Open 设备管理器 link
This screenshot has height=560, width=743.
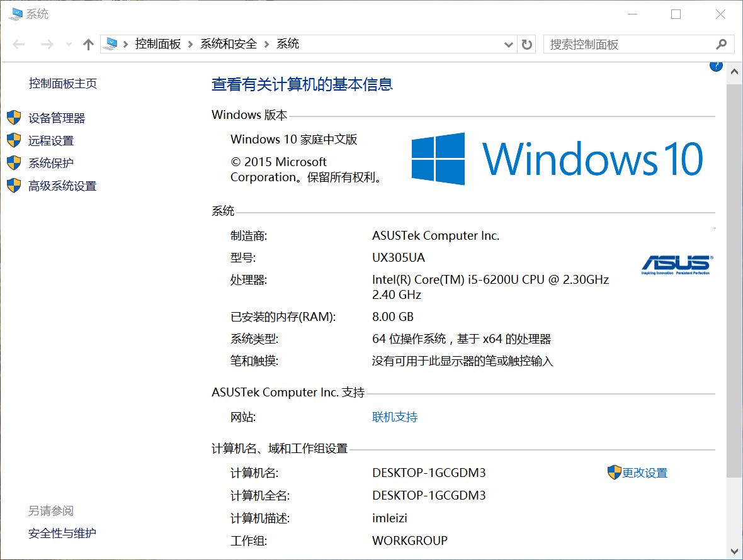click(x=57, y=118)
